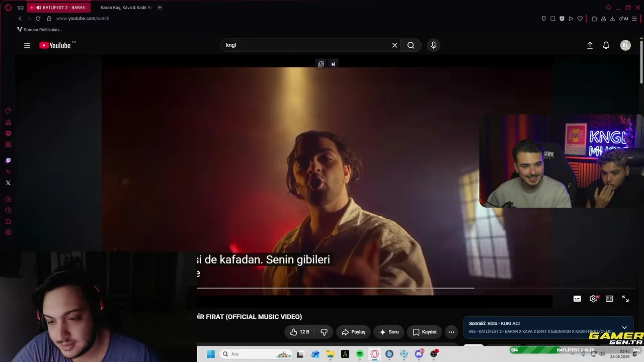Open the YouTube guide hamburger menu
Image resolution: width=644 pixels, height=362 pixels.
(x=27, y=45)
